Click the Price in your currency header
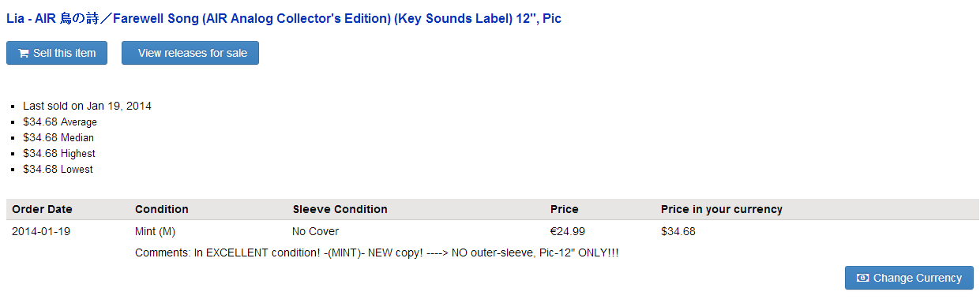Screen dimensions: 980x303 click(722, 209)
